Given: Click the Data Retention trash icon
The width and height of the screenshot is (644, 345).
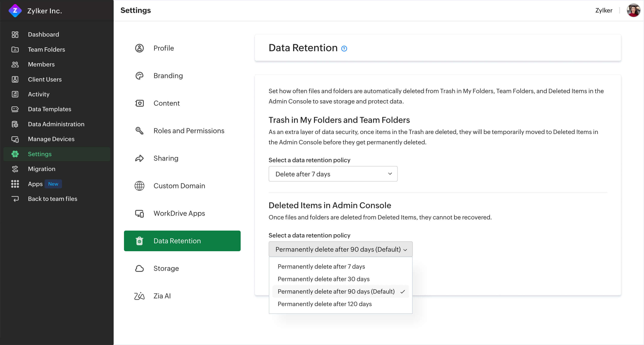Looking at the screenshot, I should tap(139, 241).
